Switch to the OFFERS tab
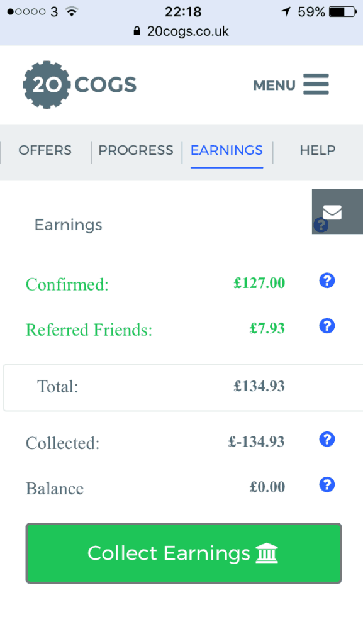 pos(45,150)
